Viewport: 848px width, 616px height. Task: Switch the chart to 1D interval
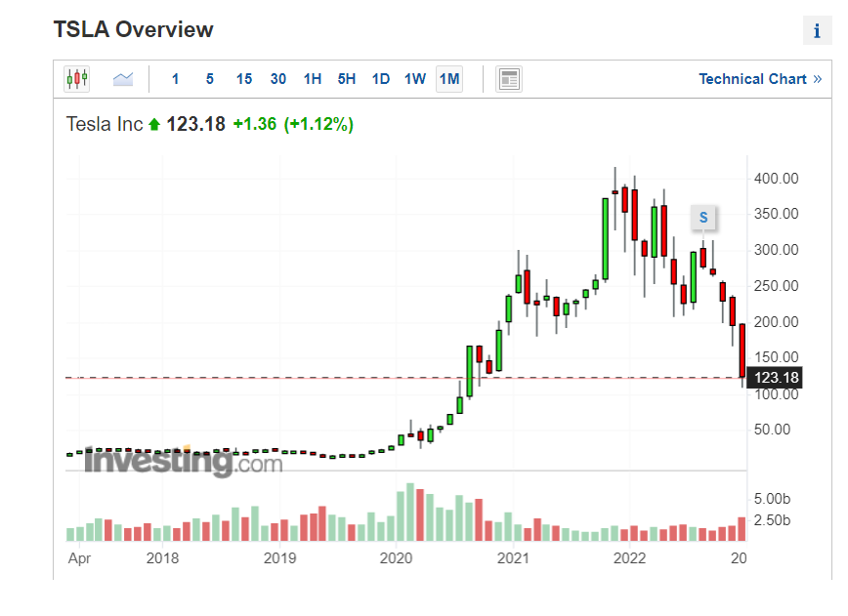pos(381,79)
